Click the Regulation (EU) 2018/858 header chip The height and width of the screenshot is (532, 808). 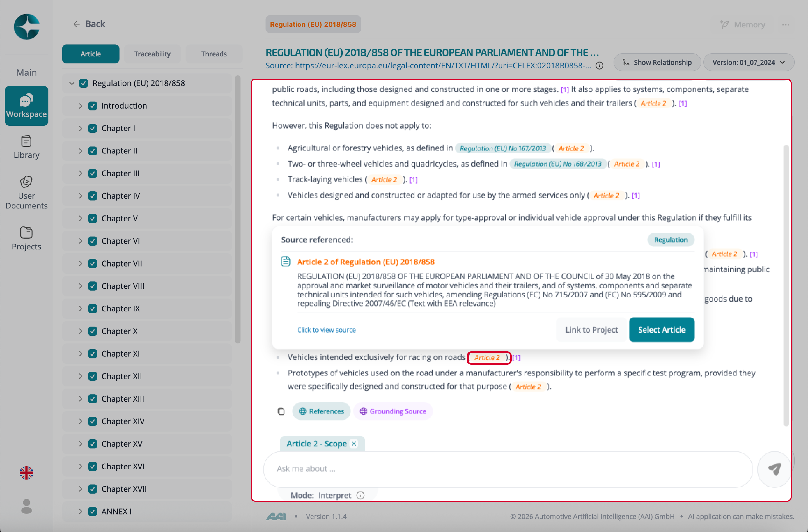click(x=313, y=24)
